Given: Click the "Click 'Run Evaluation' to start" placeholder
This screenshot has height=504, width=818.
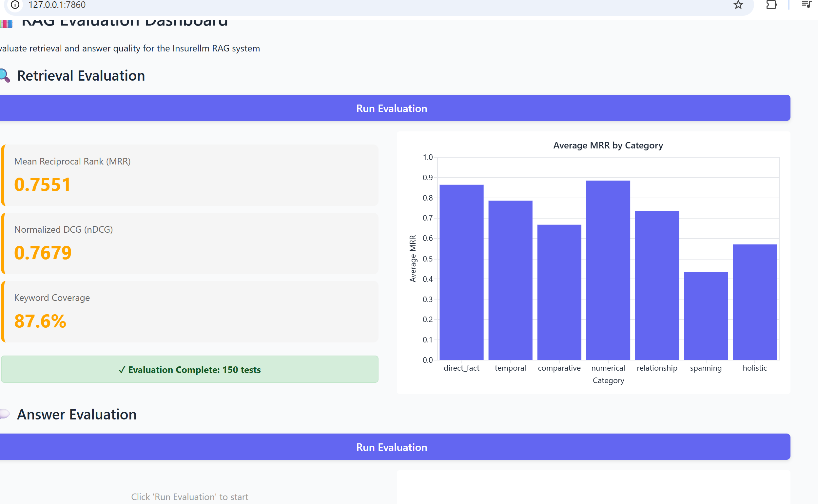Looking at the screenshot, I should [190, 497].
